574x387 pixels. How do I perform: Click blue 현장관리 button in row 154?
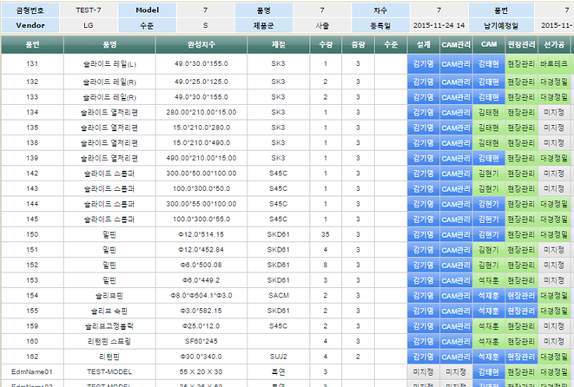click(521, 296)
